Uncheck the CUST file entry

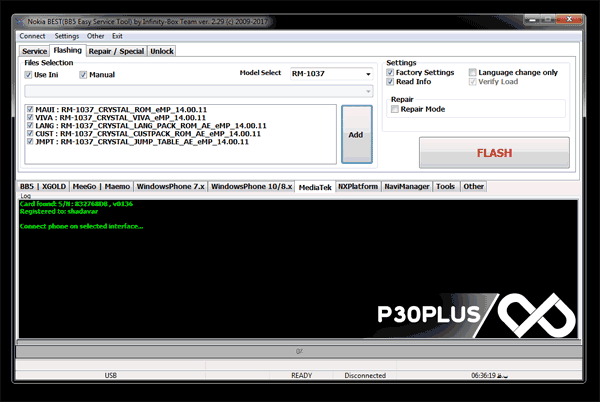tap(30, 133)
